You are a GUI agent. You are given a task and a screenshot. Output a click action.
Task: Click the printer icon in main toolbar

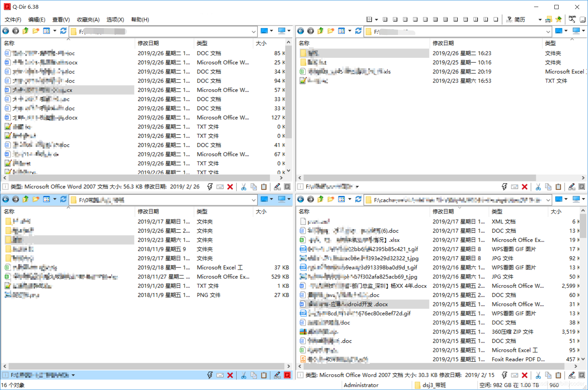coord(549,20)
